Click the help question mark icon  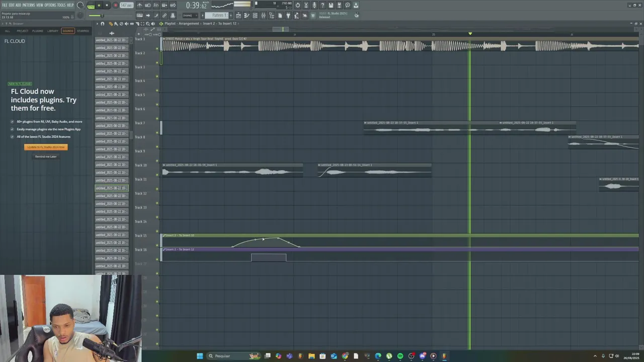pyautogui.click(x=323, y=5)
